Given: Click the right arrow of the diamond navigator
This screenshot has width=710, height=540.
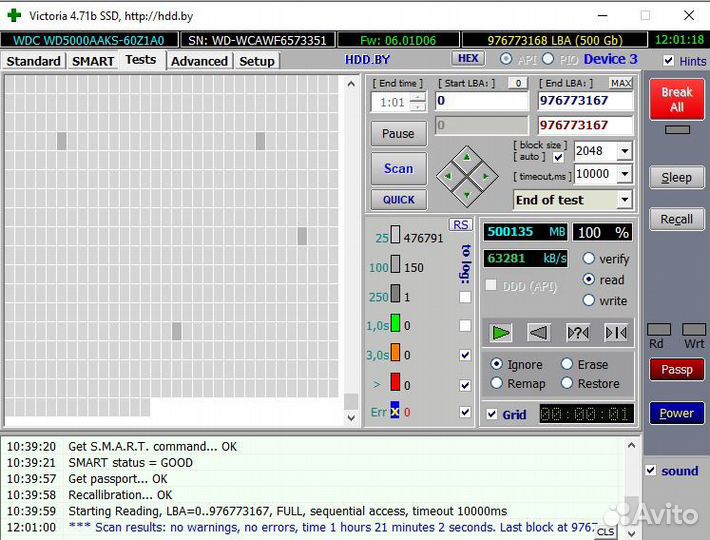Looking at the screenshot, I should pyautogui.click(x=485, y=177).
